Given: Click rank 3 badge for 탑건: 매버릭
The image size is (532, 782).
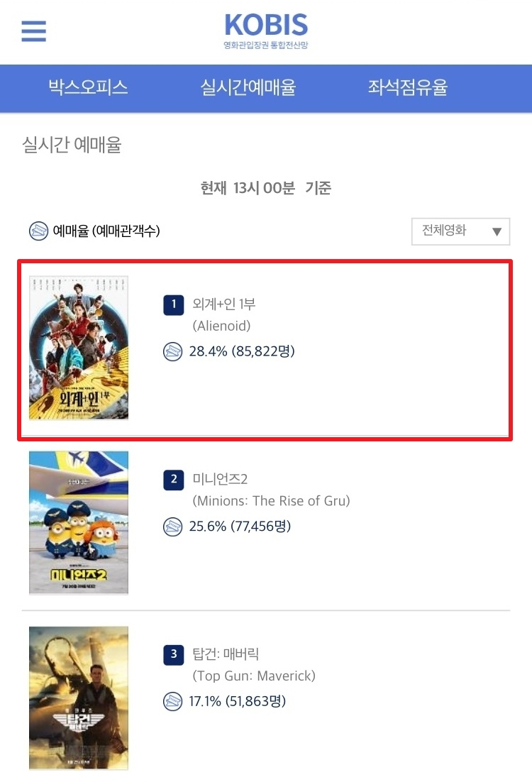Looking at the screenshot, I should (174, 655).
